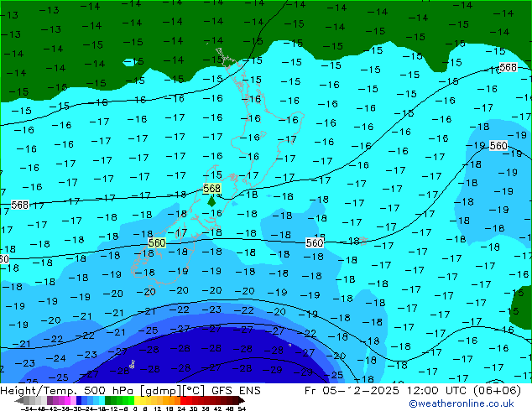Click the 560 contour label at the right side
The image size is (532, 411).
[x=498, y=145]
